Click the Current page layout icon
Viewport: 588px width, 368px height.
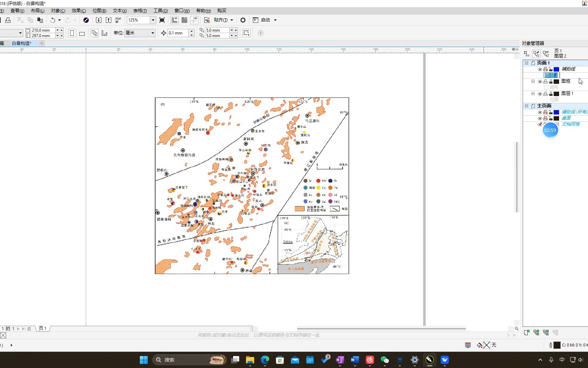tap(104, 33)
